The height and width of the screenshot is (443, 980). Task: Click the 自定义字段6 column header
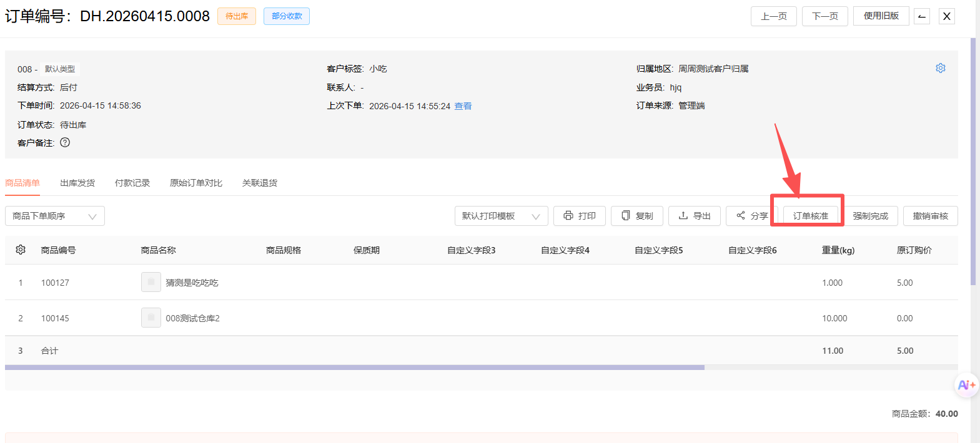click(753, 250)
